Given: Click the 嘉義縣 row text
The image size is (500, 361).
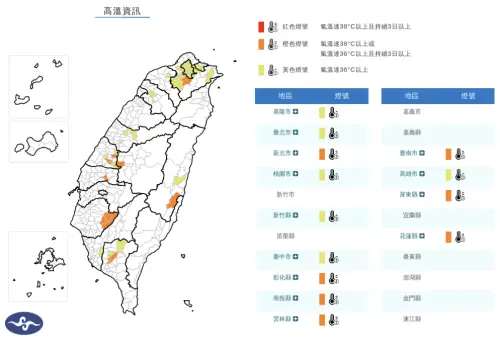Looking at the screenshot, I should [412, 132].
